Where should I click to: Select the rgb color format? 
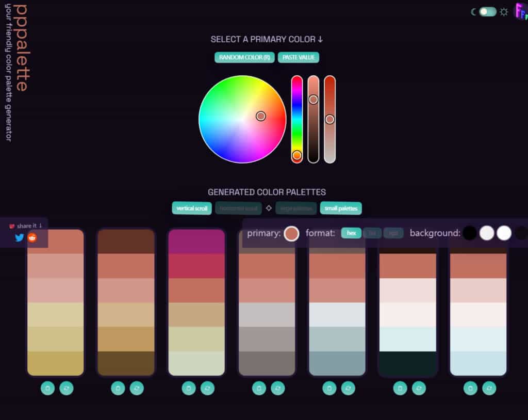point(393,233)
